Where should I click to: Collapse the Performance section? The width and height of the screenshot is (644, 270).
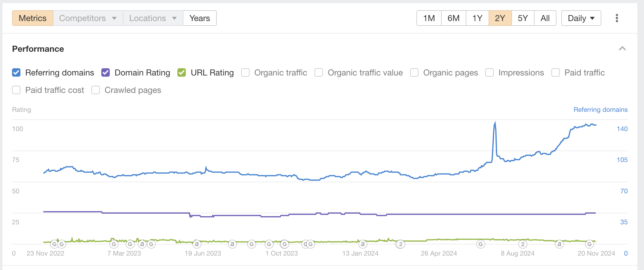[623, 48]
